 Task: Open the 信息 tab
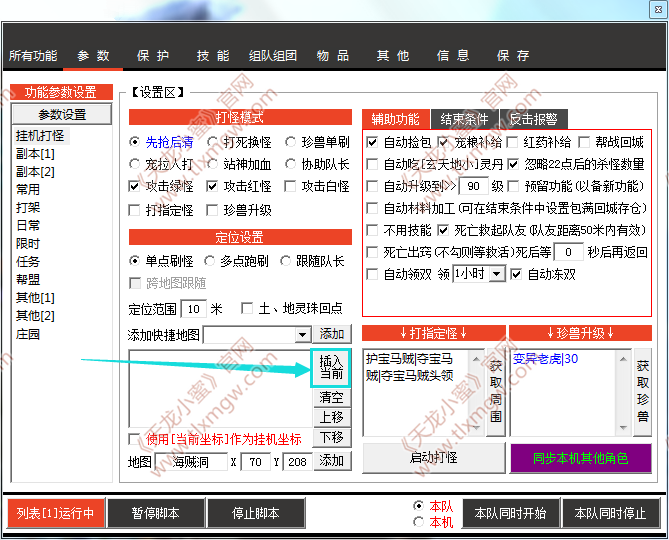point(453,55)
